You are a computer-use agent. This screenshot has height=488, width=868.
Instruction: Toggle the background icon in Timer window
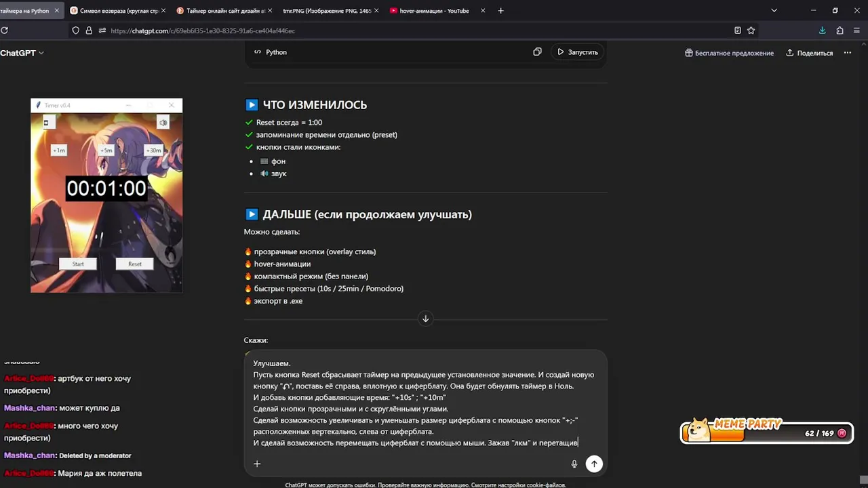click(x=46, y=123)
